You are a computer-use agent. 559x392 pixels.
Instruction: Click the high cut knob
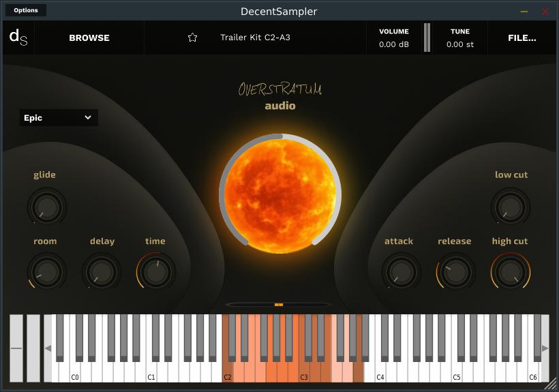511,272
